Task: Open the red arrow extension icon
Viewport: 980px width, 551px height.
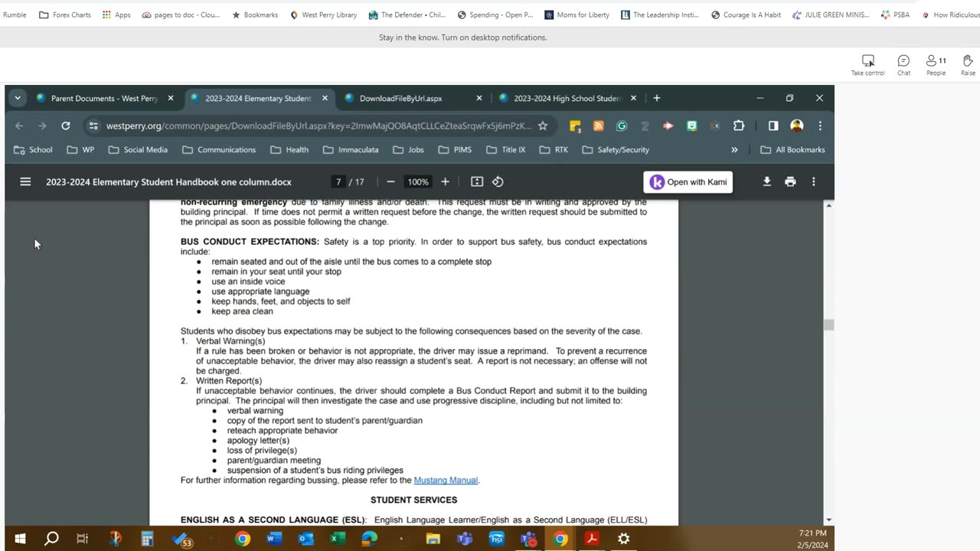Action: click(x=668, y=126)
